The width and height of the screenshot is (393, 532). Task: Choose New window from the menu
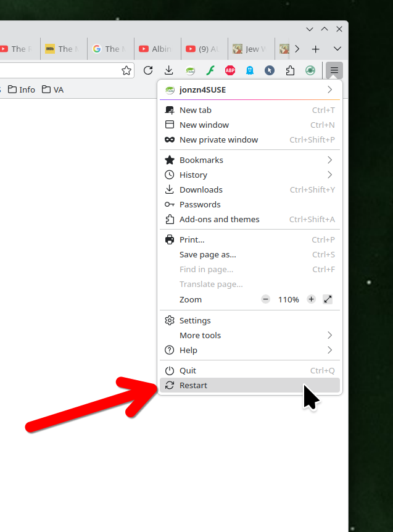click(250, 125)
